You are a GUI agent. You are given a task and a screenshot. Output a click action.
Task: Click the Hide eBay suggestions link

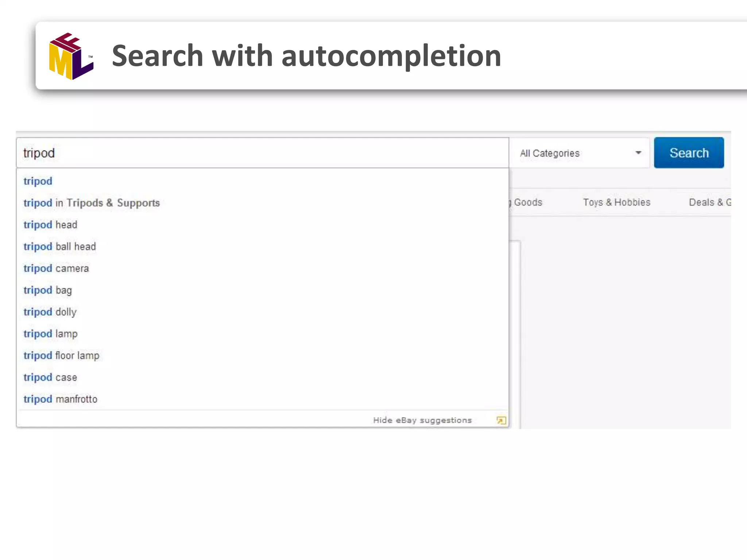(x=422, y=420)
